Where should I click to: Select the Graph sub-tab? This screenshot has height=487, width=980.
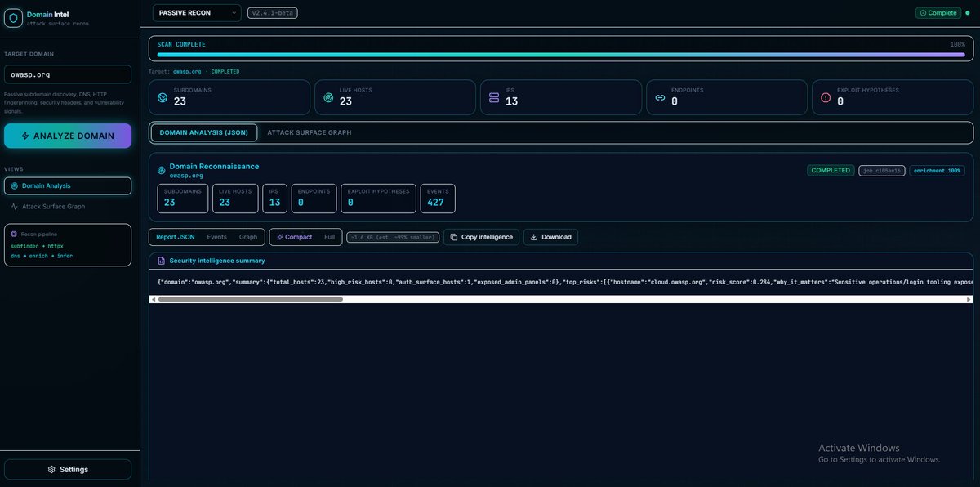(248, 237)
